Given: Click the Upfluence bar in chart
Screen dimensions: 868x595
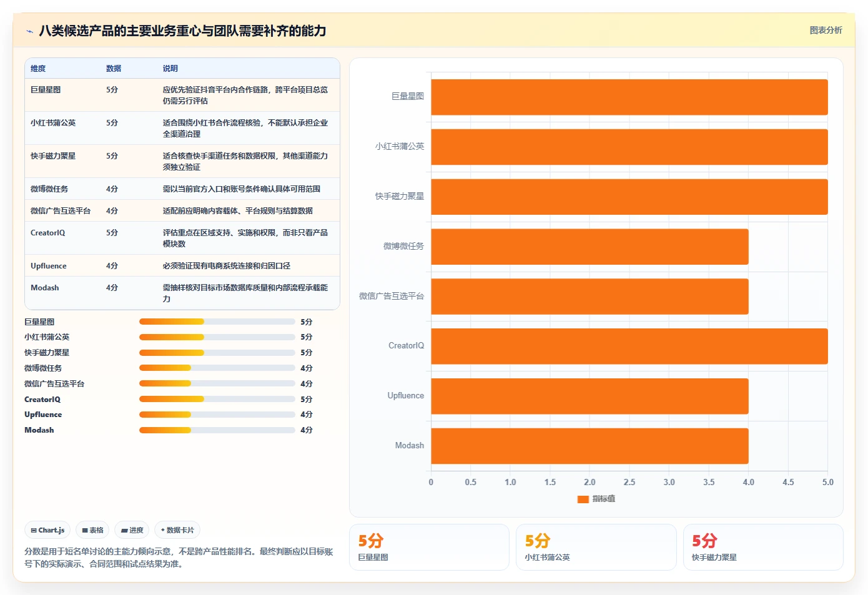Looking at the screenshot, I should click(x=589, y=396).
